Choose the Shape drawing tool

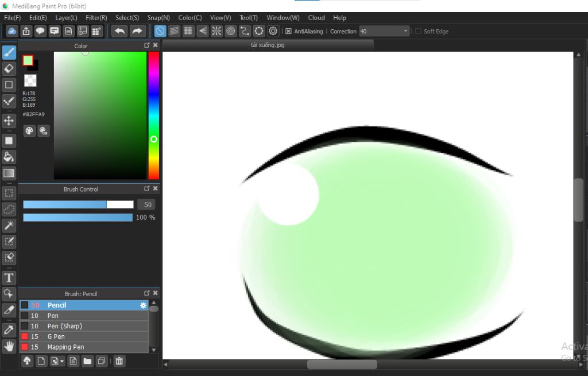point(9,85)
